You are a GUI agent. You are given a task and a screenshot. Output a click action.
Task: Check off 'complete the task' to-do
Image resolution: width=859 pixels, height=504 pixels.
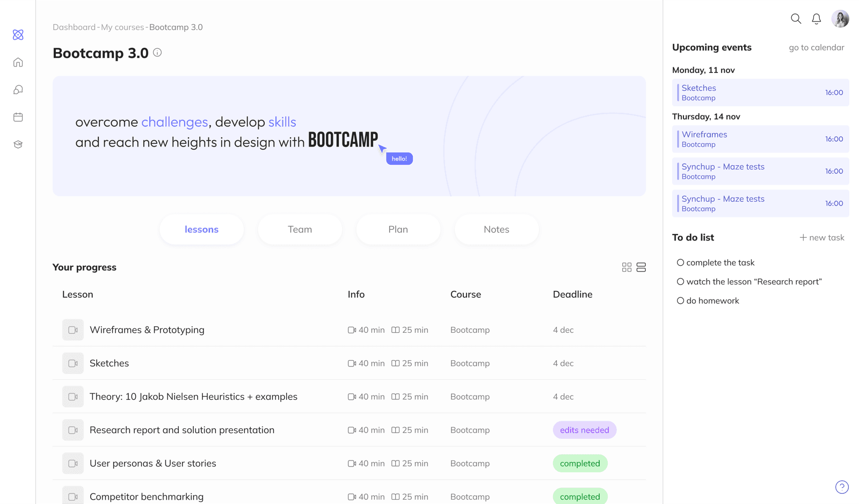680,262
